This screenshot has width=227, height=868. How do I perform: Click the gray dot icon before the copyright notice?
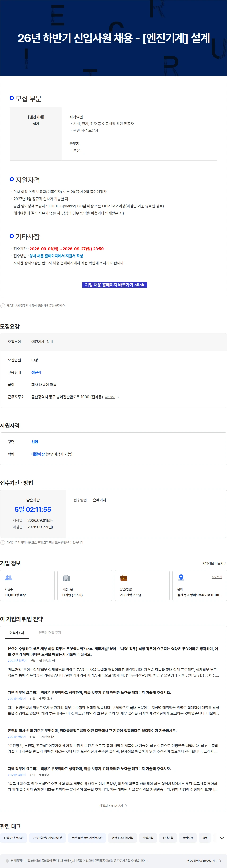point(7,861)
